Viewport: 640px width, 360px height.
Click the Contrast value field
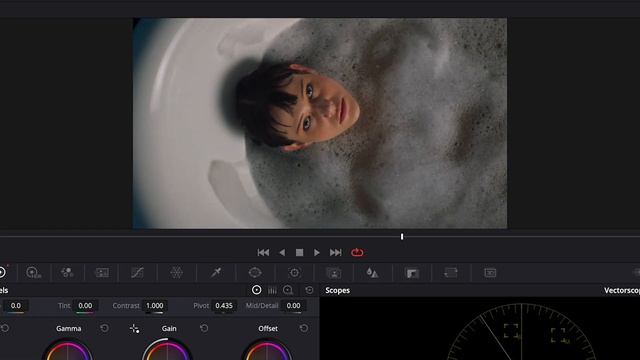tap(155, 306)
